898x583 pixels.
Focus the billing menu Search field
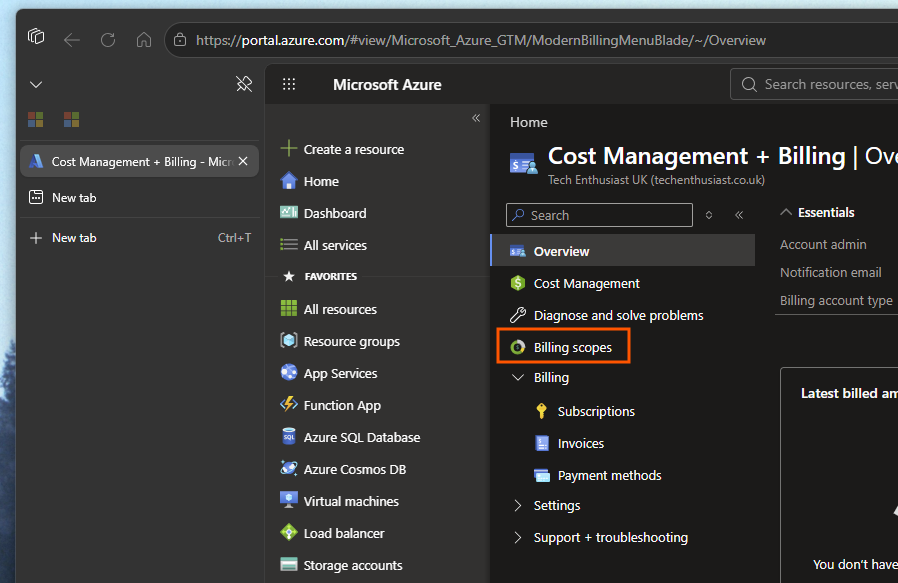pos(599,215)
